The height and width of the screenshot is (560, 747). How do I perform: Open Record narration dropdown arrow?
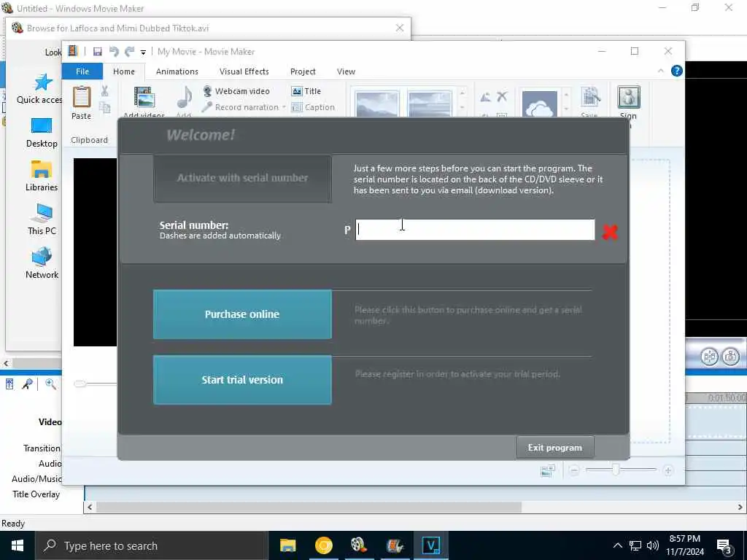click(x=284, y=107)
